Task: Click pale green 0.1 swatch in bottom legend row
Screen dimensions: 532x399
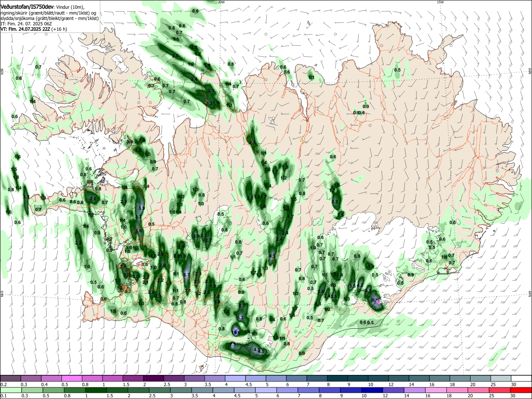Action: pos(10,390)
